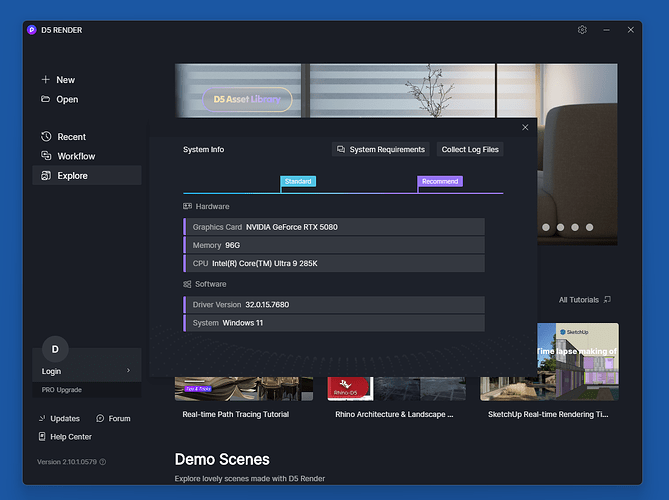The width and height of the screenshot is (669, 500).
Task: Select the Driver Version 32.0.15.7680 row
Action: pyautogui.click(x=334, y=305)
